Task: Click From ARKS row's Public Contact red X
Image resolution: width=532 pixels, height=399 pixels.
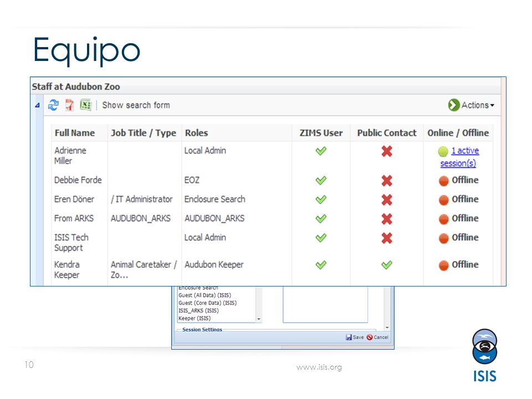Action: click(x=387, y=219)
